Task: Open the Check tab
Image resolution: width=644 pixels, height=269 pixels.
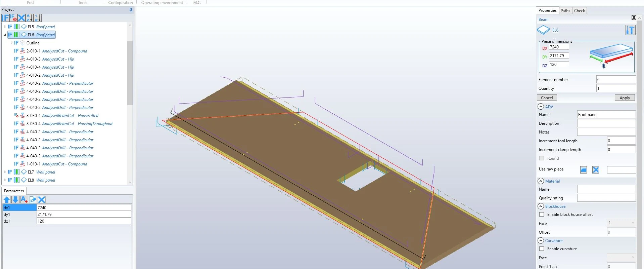Action: tap(579, 11)
